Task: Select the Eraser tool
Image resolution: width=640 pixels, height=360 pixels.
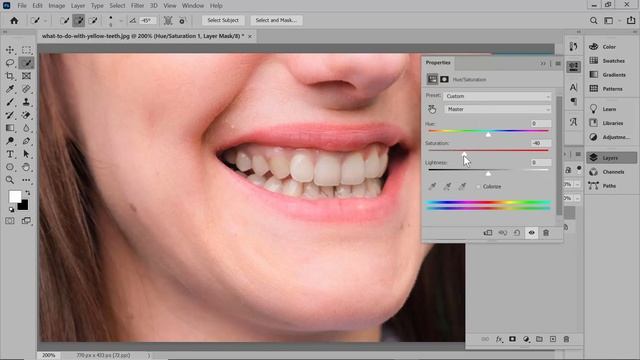Action: pyautogui.click(x=26, y=115)
